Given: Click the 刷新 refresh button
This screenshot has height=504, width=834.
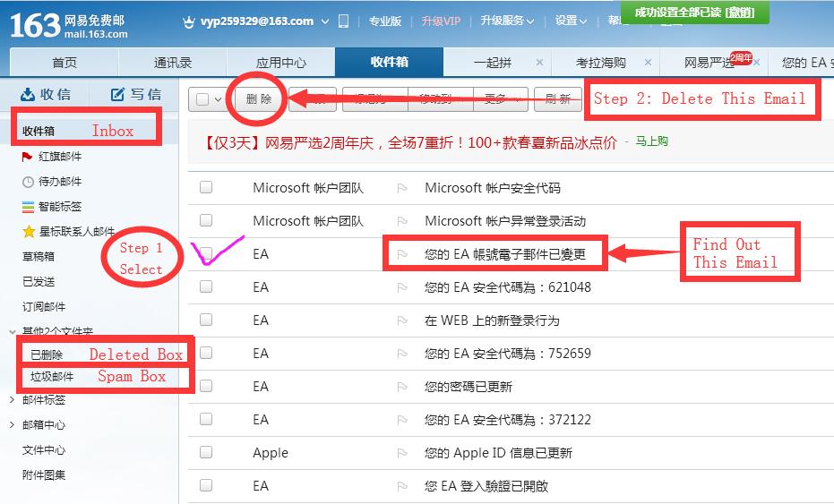Looking at the screenshot, I should tap(558, 98).
